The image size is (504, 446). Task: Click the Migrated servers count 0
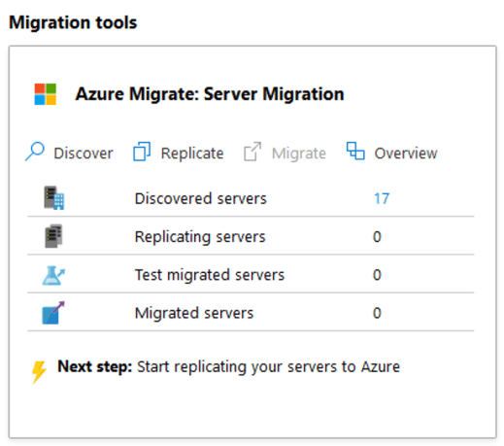(x=377, y=313)
